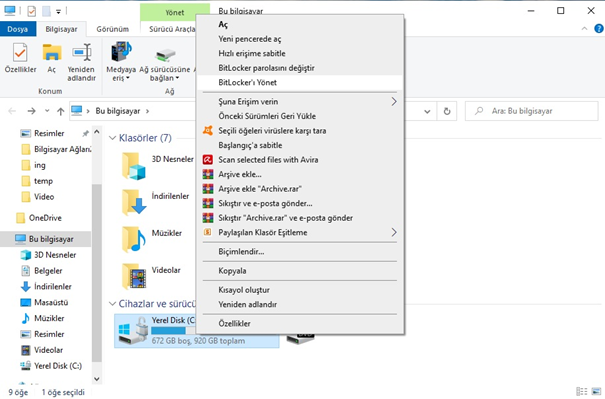
Task: Open the quick access toolbar dropdown arrow
Action: [x=58, y=12]
